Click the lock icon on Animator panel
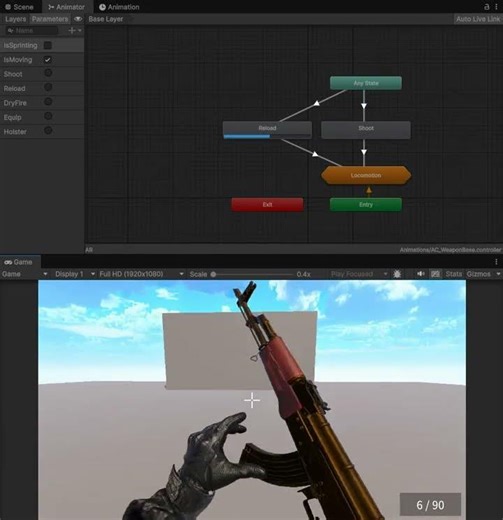Screen dimensions: 503x520 click(x=487, y=7)
